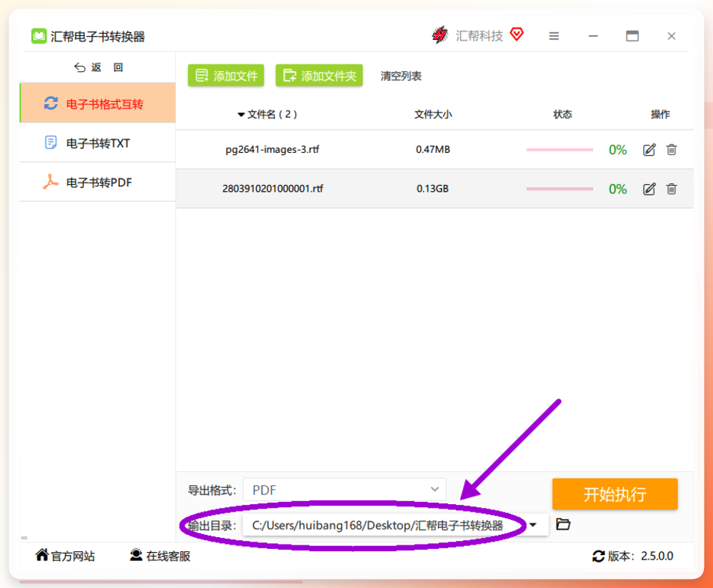Click the version refresh icon
Image resolution: width=713 pixels, height=588 pixels.
coord(598,557)
